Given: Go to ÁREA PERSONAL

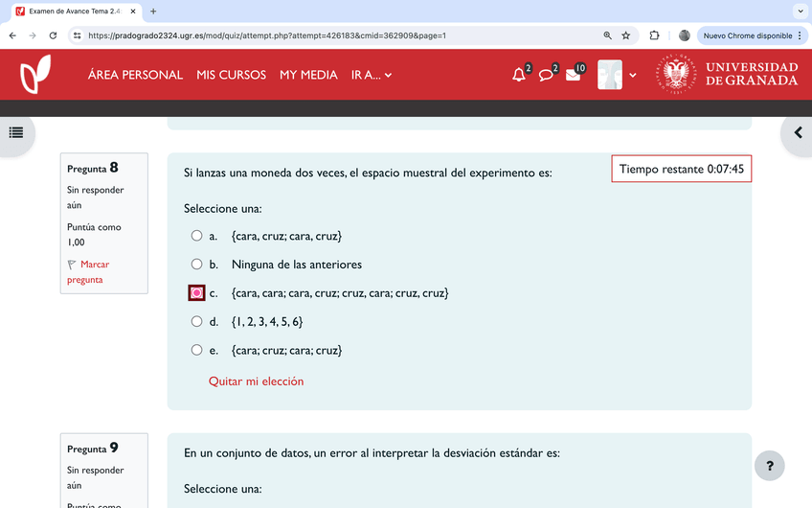Looking at the screenshot, I should (x=135, y=75).
